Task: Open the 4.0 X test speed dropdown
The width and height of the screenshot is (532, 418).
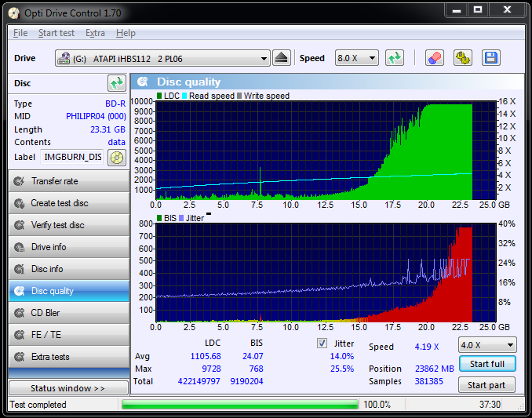Action: 487,345
